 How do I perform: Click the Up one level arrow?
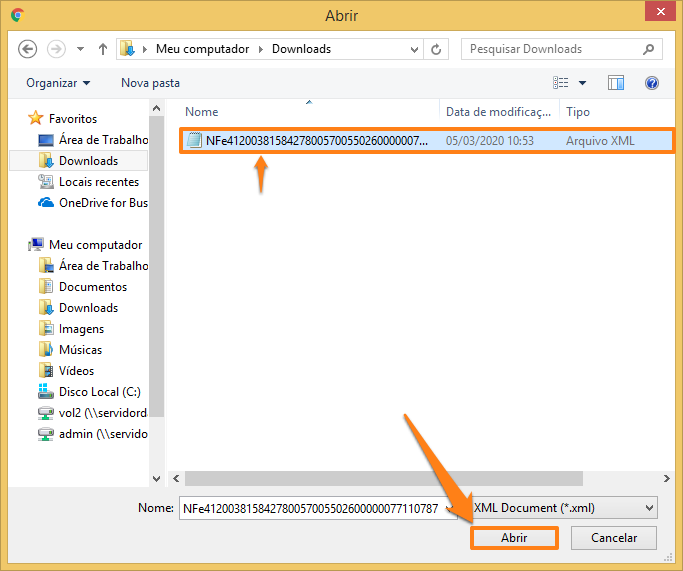tap(103, 49)
